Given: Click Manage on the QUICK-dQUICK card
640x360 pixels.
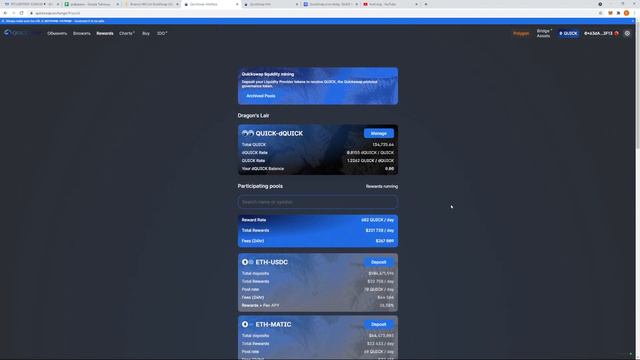Looking at the screenshot, I should (x=379, y=133).
